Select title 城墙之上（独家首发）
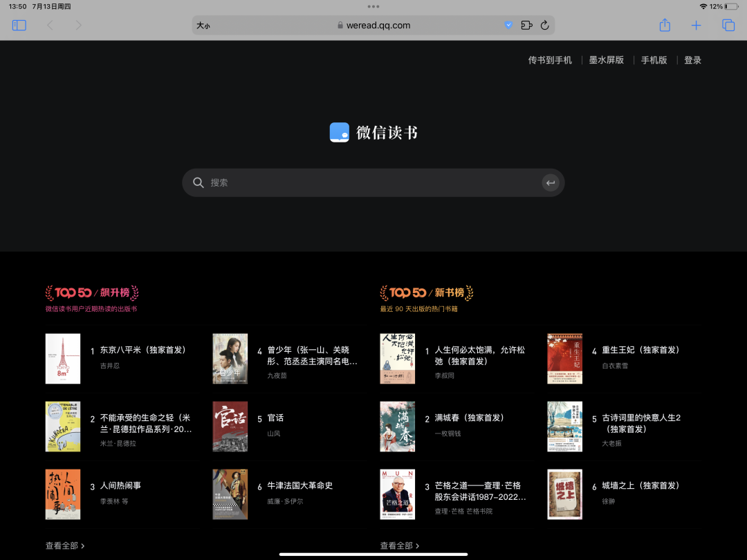The image size is (747, 560). (640, 486)
